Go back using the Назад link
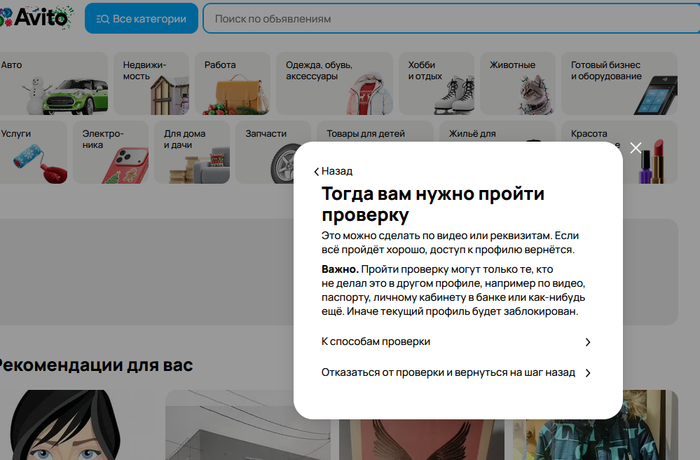 [x=334, y=171]
